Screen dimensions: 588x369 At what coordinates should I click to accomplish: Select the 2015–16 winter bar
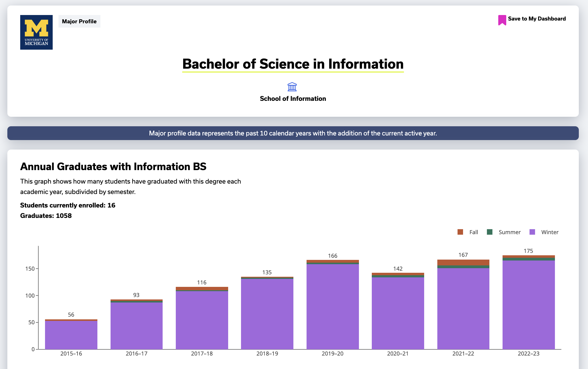[71, 335]
